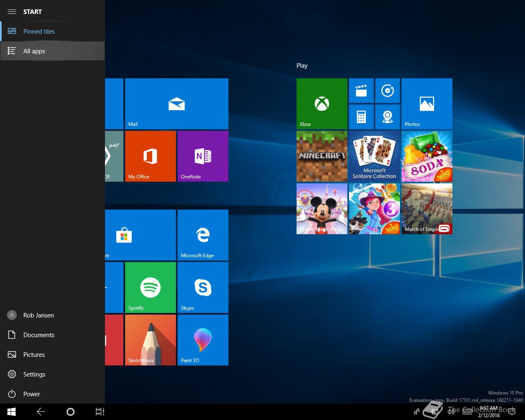
Task: Launch the Calculator small tile
Action: 361,117
